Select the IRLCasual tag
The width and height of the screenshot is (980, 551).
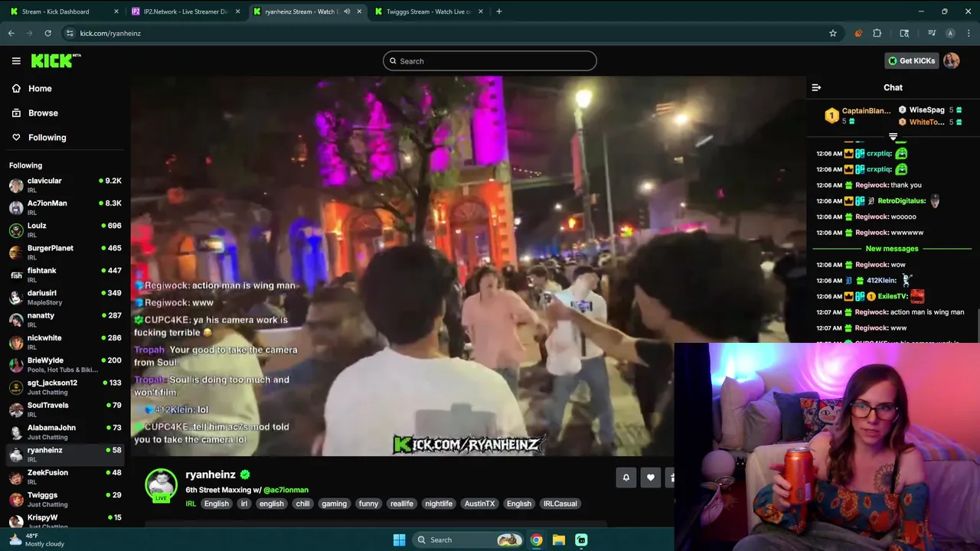(x=560, y=504)
